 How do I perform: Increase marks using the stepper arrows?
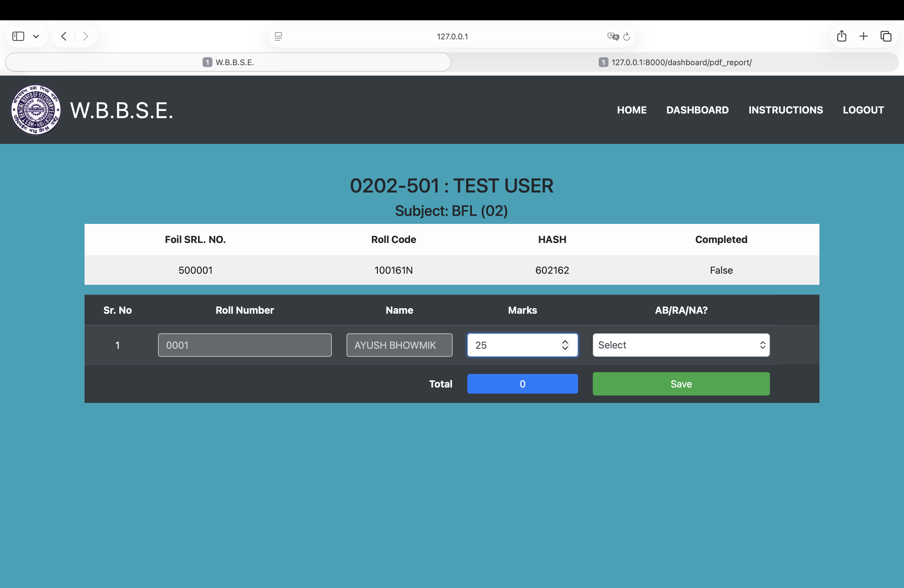click(565, 342)
